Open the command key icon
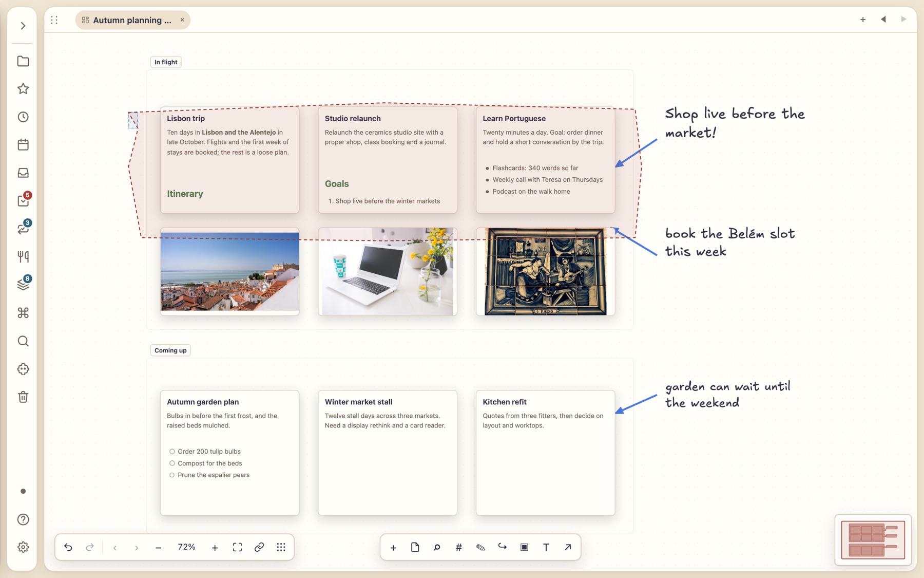 23,313
